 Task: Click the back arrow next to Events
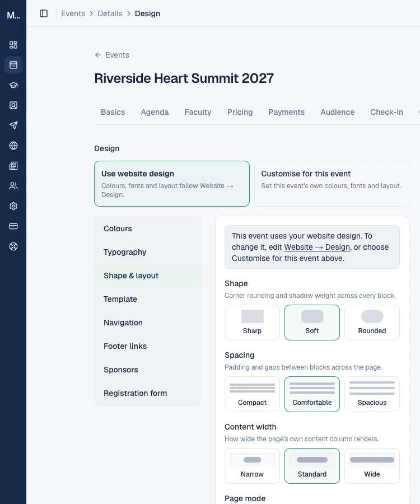97,55
